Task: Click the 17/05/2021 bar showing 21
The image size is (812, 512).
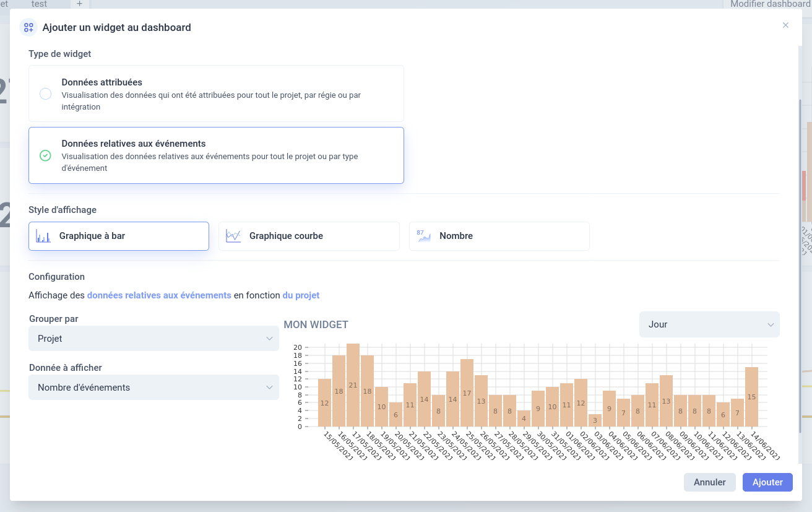Action: point(353,385)
